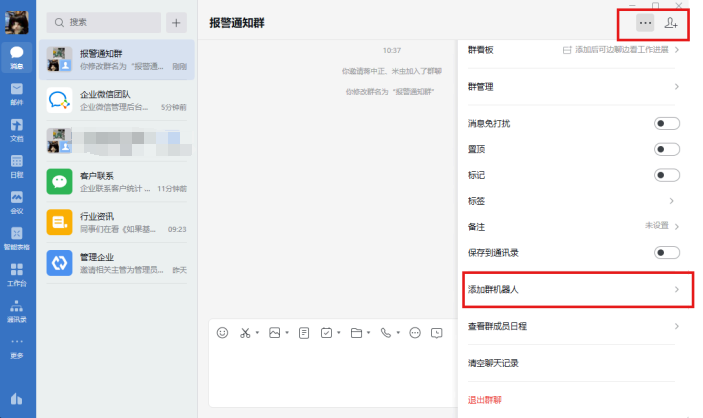Open screenshot options dropdown arrow
The height and width of the screenshot is (418, 703).
pyautogui.click(x=257, y=333)
